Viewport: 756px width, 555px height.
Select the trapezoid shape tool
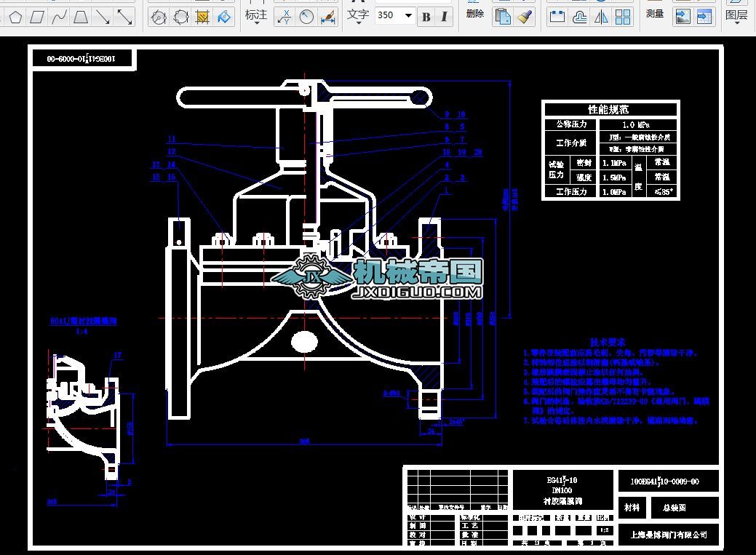(81, 18)
